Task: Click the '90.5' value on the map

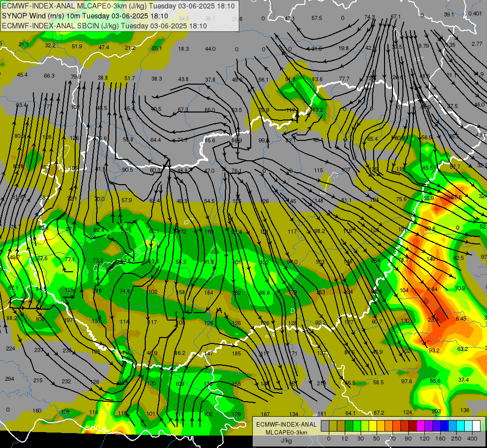Action: point(127,170)
